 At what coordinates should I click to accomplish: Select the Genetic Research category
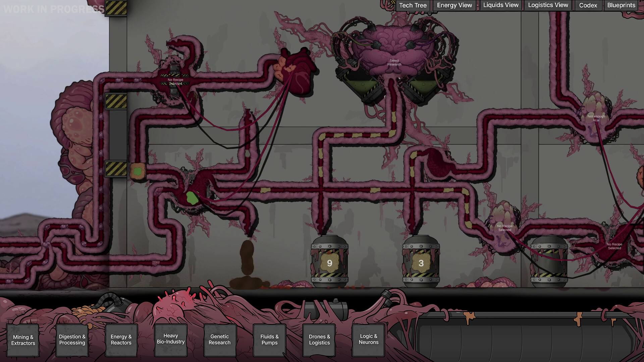pos(220,340)
